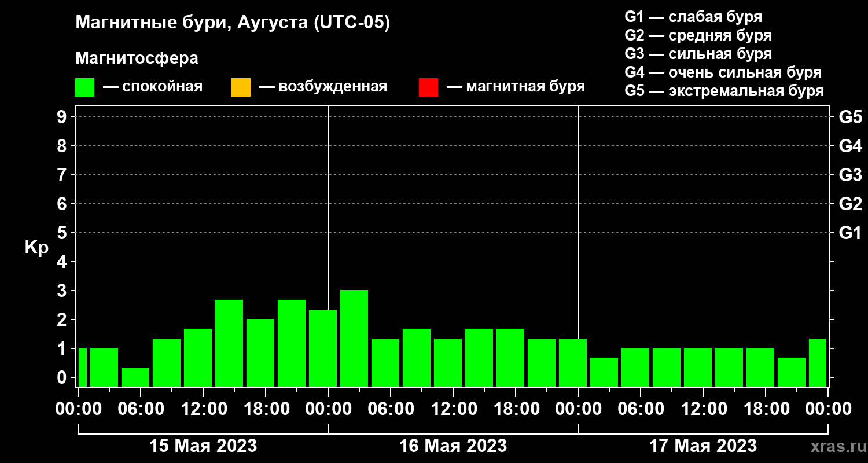Click the 'G3 — сильная буря' legend line
The width and height of the screenshot is (868, 463).
coord(698,54)
